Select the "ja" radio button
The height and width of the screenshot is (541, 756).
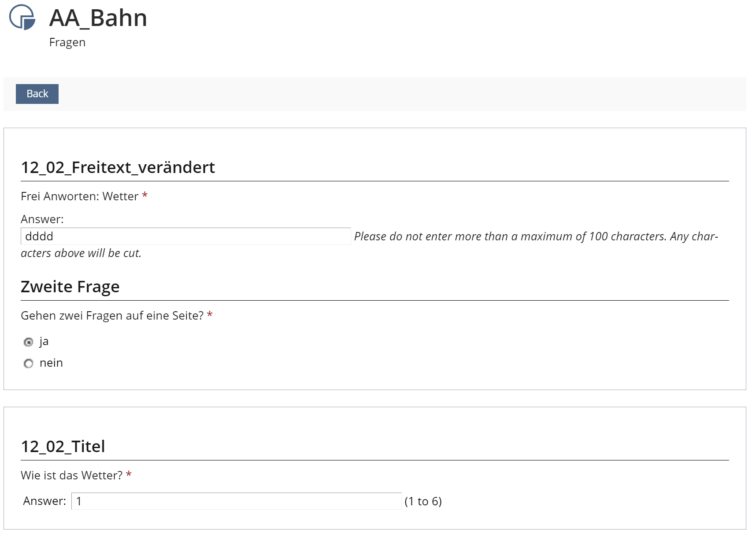[x=29, y=342]
